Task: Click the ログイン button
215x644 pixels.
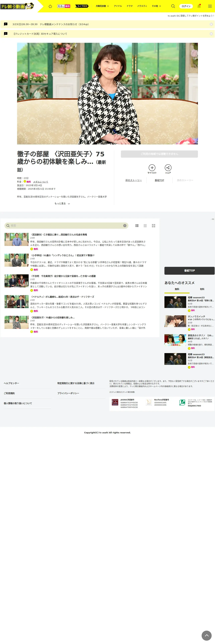Action: [186, 6]
